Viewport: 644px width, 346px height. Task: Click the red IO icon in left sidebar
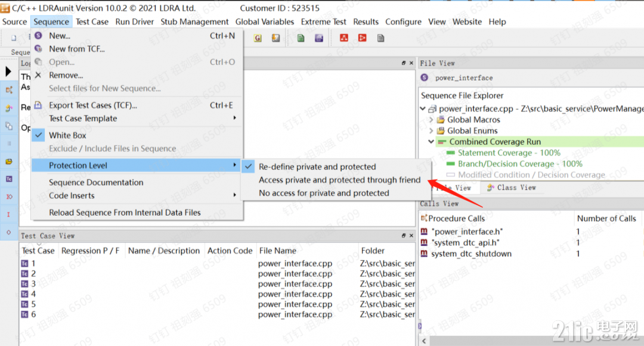(x=8, y=197)
